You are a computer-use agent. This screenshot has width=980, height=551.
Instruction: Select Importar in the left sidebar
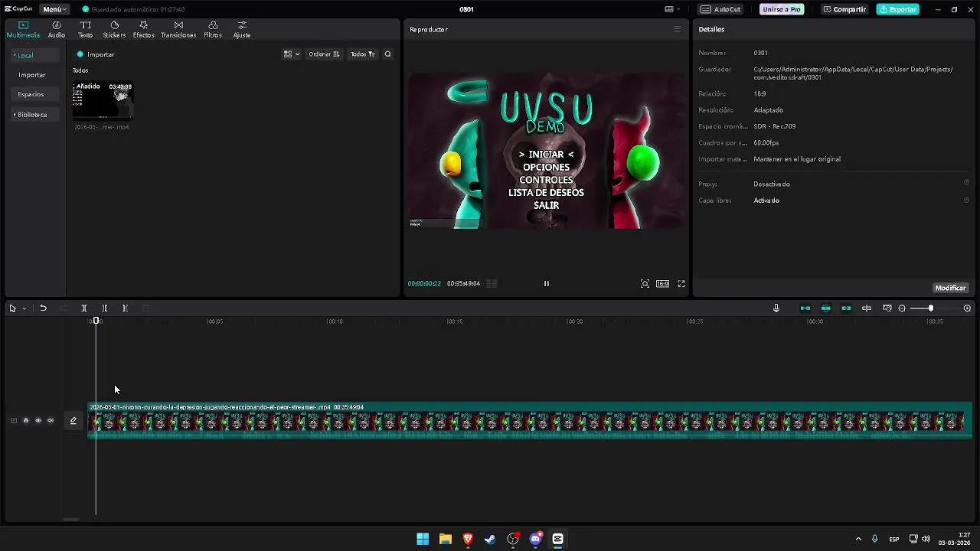click(32, 75)
